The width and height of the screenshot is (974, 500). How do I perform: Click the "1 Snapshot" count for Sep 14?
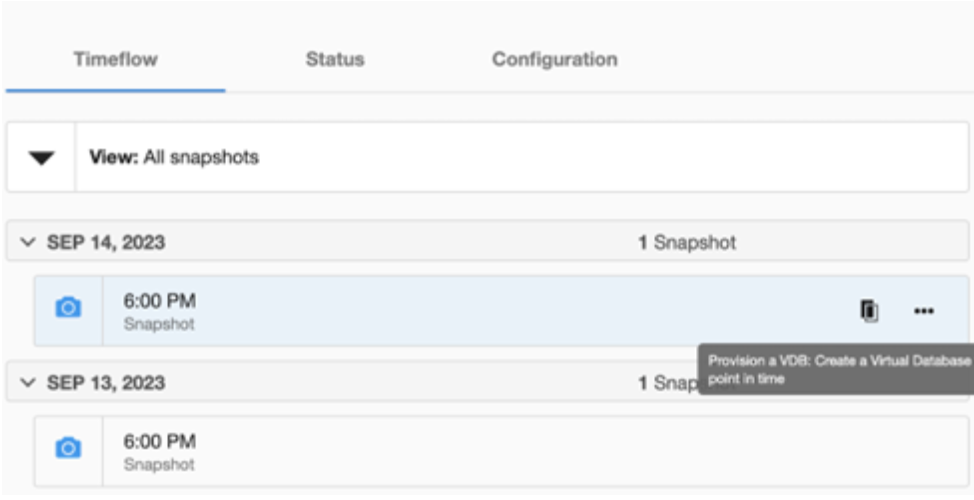coord(687,243)
